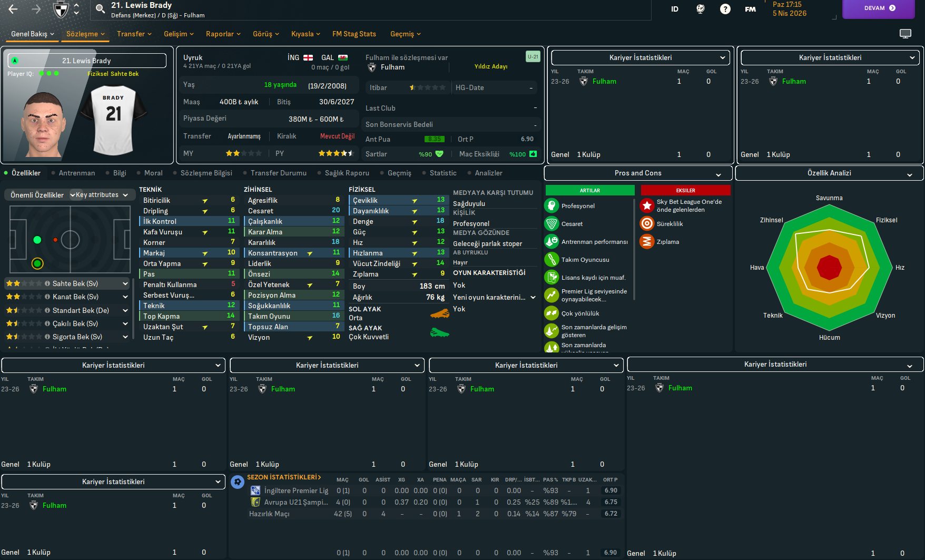
Task: Go back with the left arrow
Action: [13, 9]
